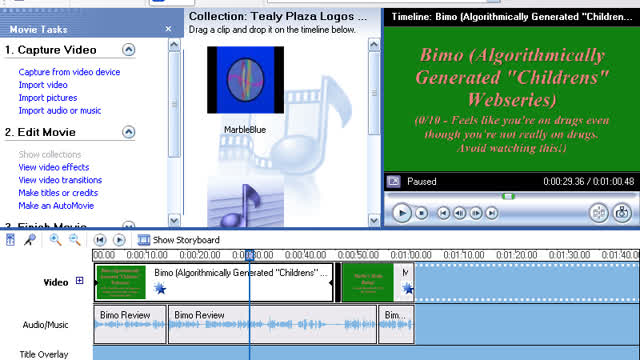Select the MarbleBlue clip thumbnail
Screen dimensions: 640x360
click(x=245, y=80)
